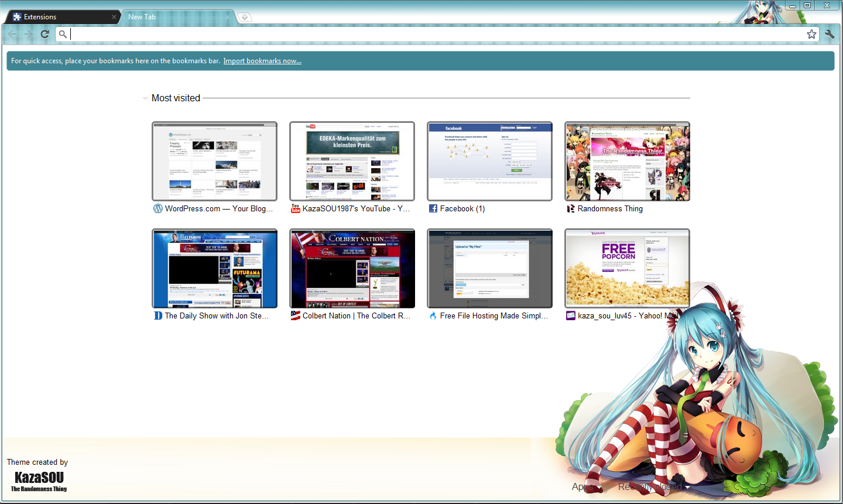Maximize the browser window

click(807, 5)
